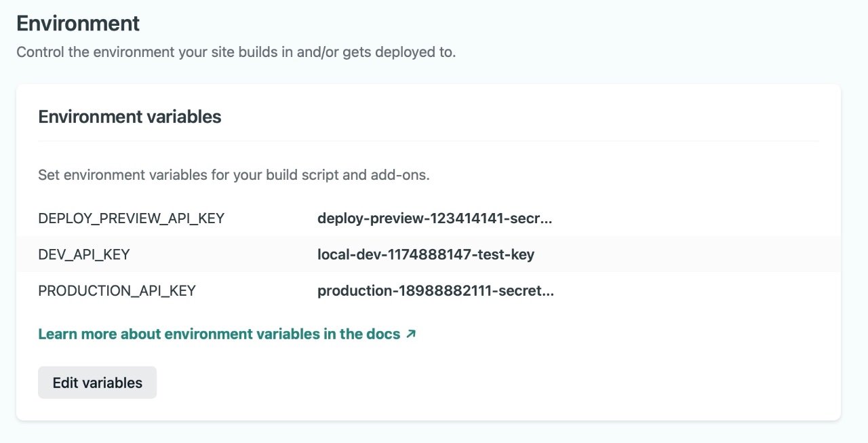Screen dimensions: 868x443
Task: Click the truncated deploy-preview secret value
Action: click(x=435, y=218)
